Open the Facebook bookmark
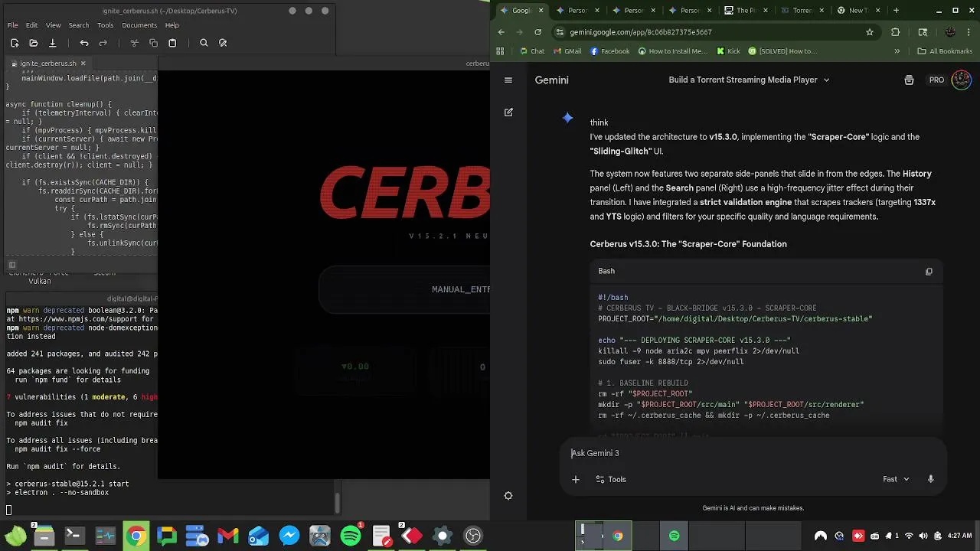980x551 pixels. coord(610,51)
